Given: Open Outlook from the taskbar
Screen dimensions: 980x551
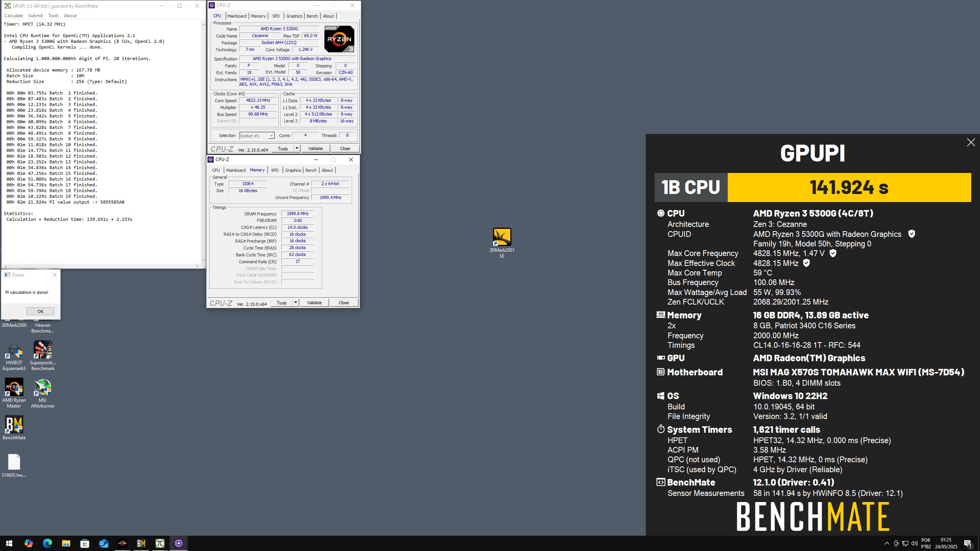Looking at the screenshot, I should pyautogui.click(x=103, y=543).
